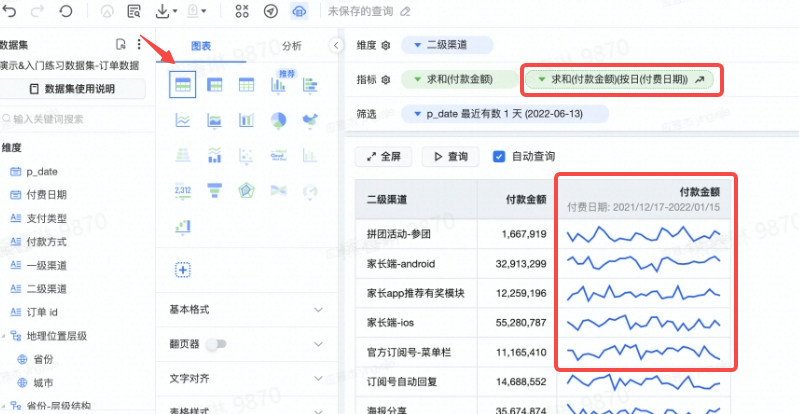Expand the 翻页器 section chevron

point(318,344)
